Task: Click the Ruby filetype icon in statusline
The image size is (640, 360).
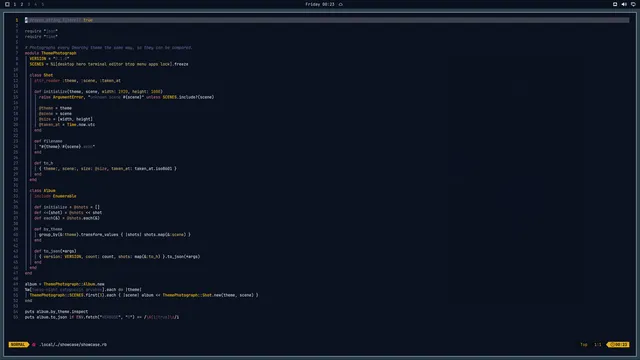Action: [x=34, y=344]
